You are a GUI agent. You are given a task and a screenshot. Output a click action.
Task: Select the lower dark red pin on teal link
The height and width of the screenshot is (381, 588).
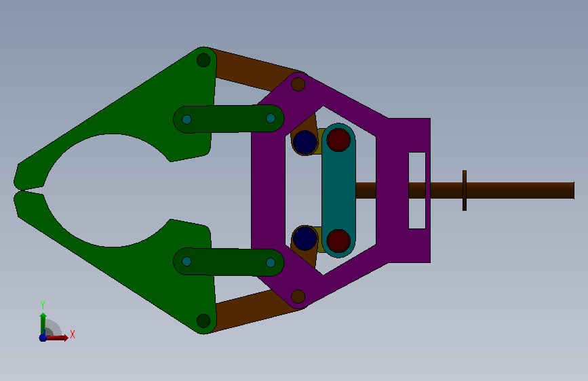(338, 241)
